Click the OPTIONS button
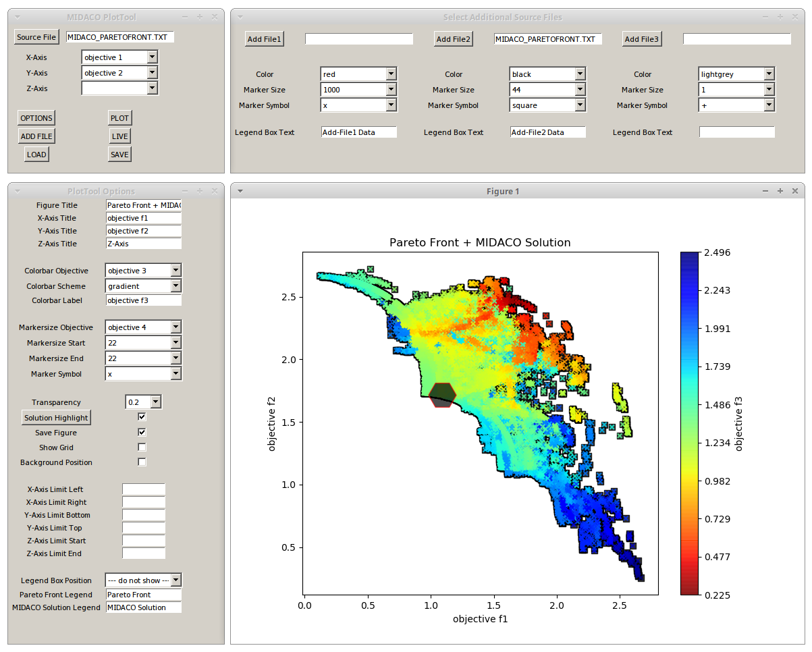Image resolution: width=812 pixels, height=652 pixels. tap(36, 118)
